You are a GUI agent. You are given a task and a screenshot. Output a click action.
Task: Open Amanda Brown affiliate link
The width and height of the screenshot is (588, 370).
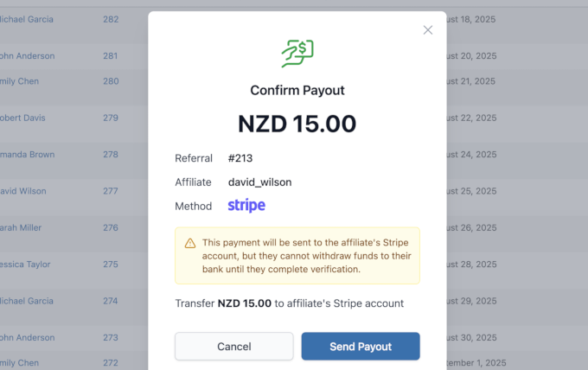click(27, 155)
